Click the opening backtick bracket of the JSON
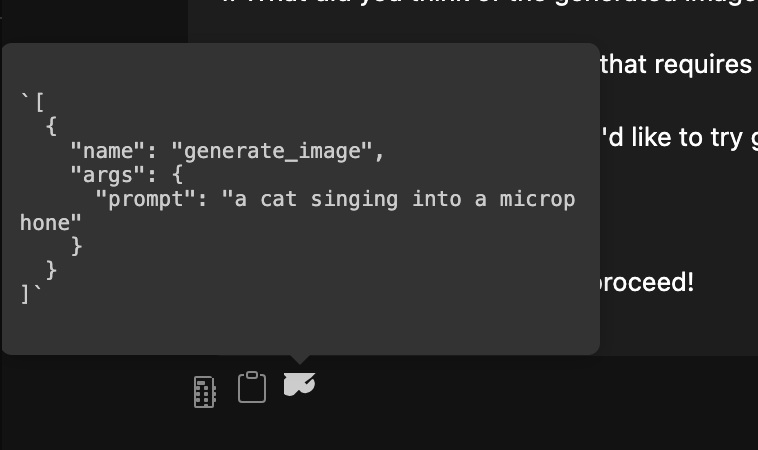The image size is (758, 450). pyautogui.click(x=33, y=102)
